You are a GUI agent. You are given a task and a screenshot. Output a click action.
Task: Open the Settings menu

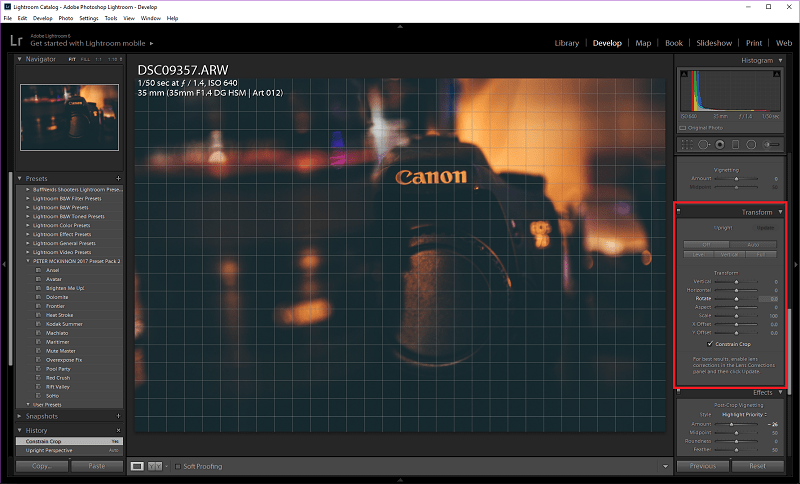[89, 18]
